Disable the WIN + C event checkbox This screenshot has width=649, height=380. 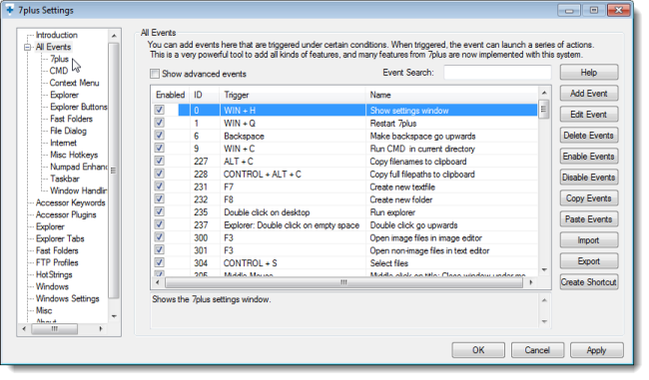tap(159, 149)
